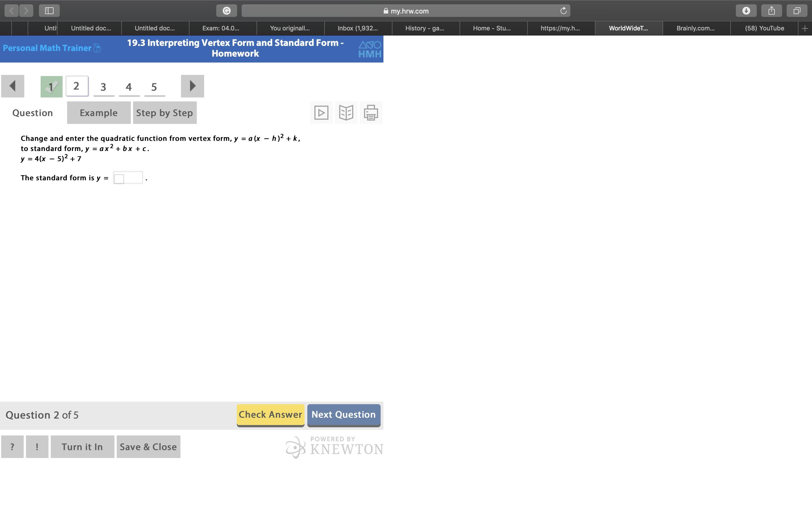Advance with the next question arrow
The image size is (812, 507).
(x=192, y=86)
